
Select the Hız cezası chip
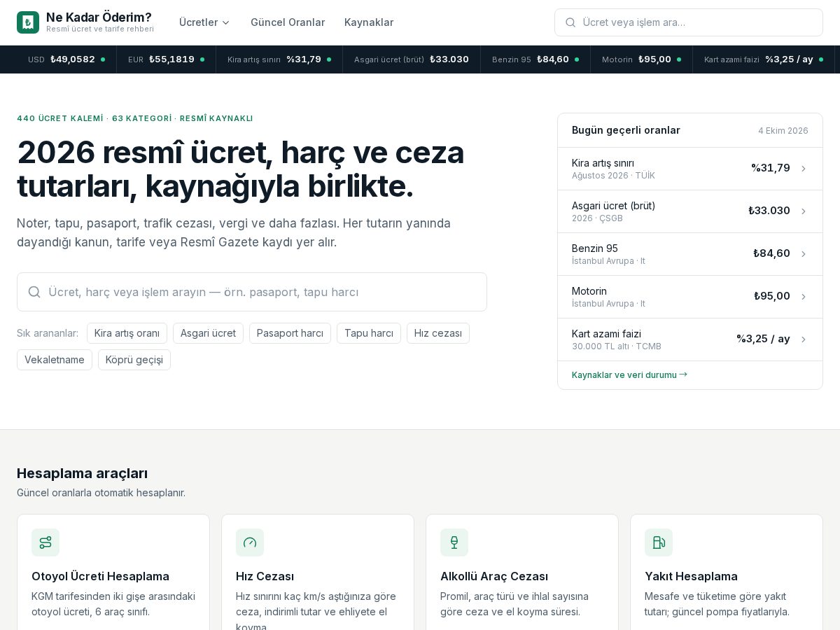pyautogui.click(x=438, y=333)
